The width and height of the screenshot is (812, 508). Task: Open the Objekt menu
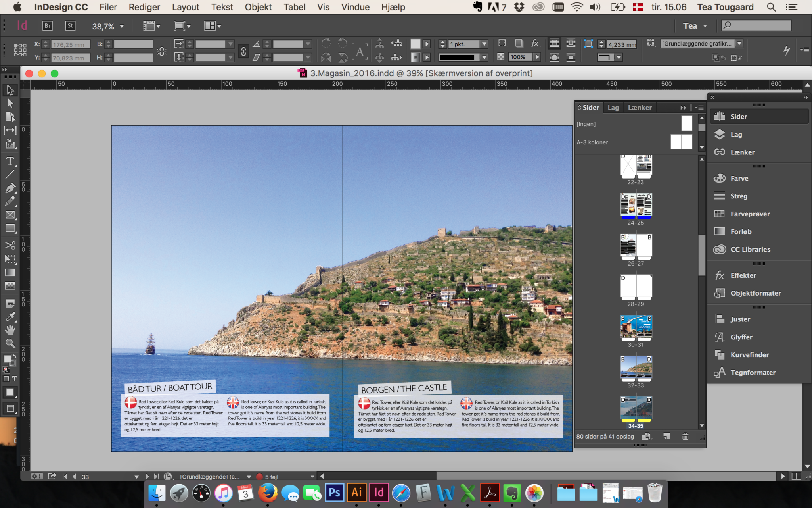258,7
